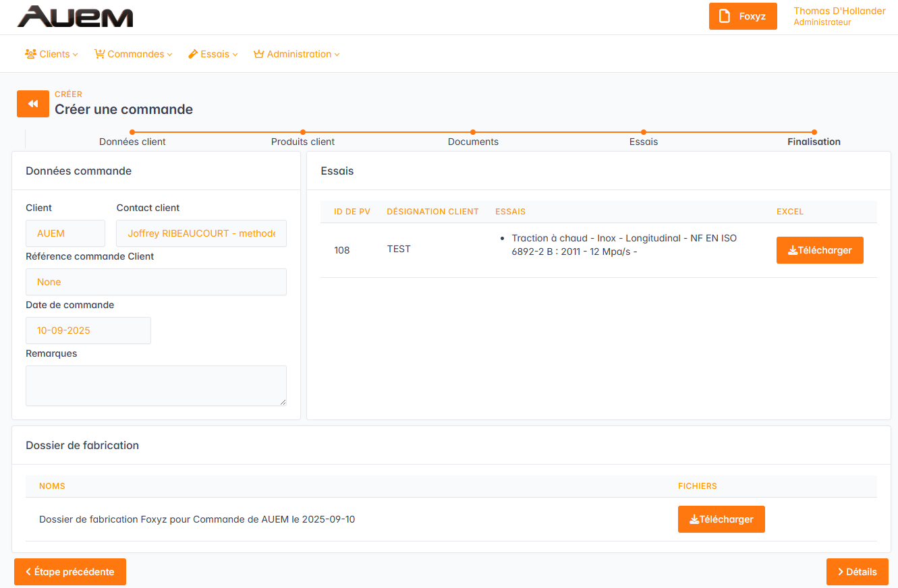Go back with Étape précédente button

coord(70,572)
